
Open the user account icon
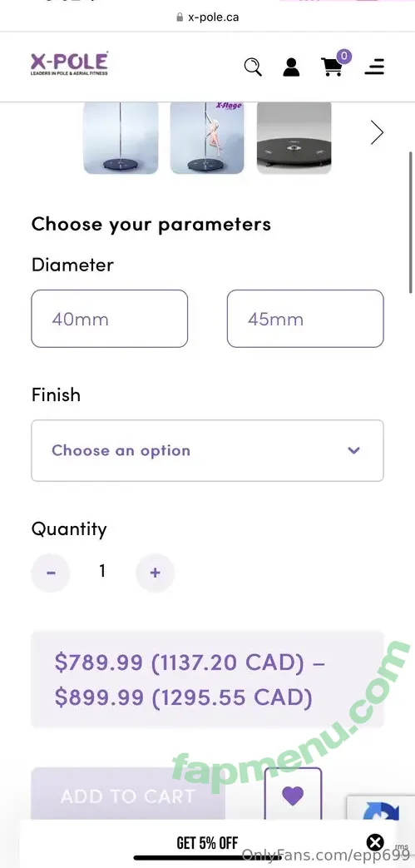point(291,67)
